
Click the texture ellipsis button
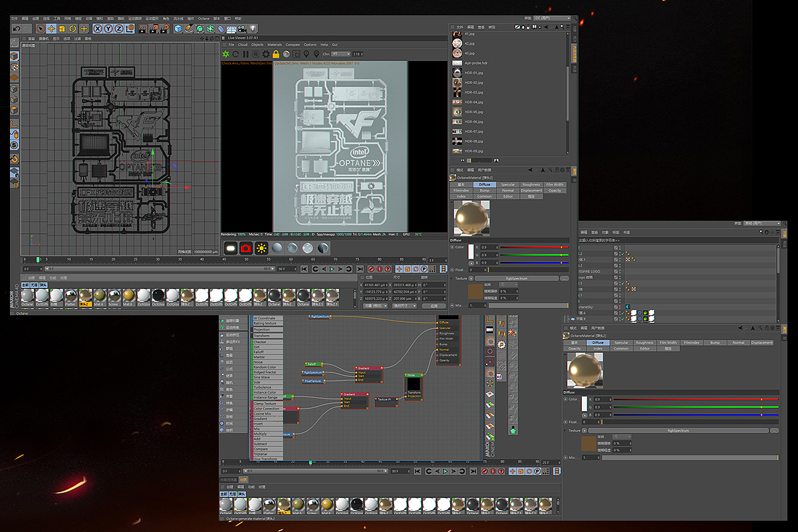point(565,279)
